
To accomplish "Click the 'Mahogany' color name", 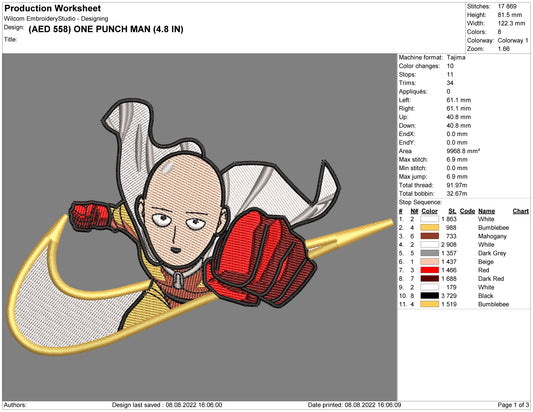I will tap(492, 236).
